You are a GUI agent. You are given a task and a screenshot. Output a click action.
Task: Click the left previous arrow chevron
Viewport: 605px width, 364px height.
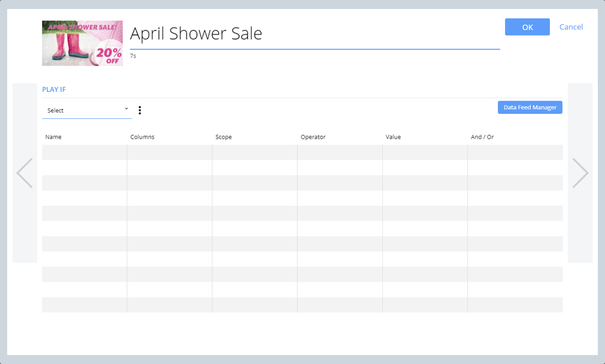click(x=25, y=173)
